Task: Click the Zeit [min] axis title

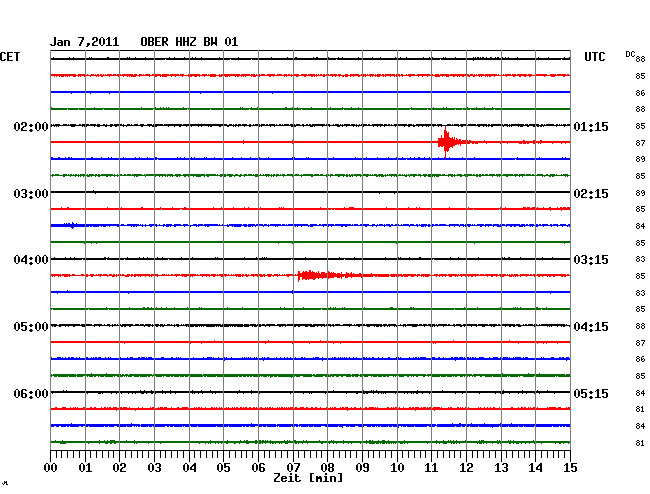Action: point(308,478)
